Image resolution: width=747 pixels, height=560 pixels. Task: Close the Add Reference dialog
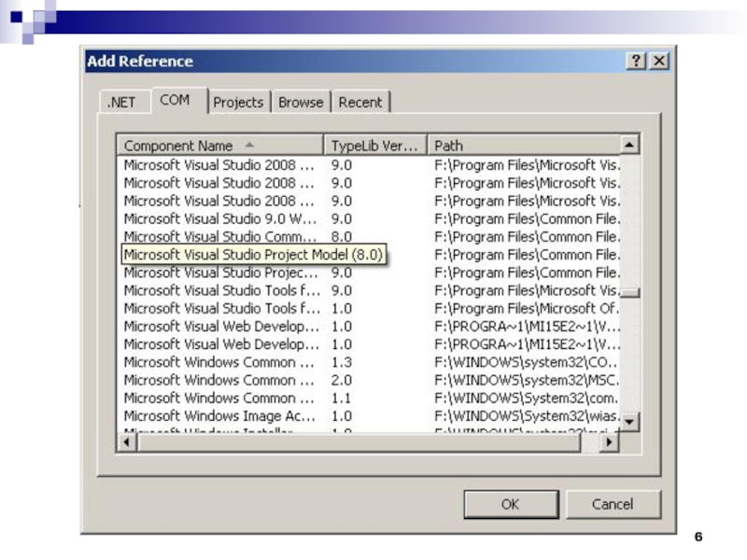[x=659, y=61]
